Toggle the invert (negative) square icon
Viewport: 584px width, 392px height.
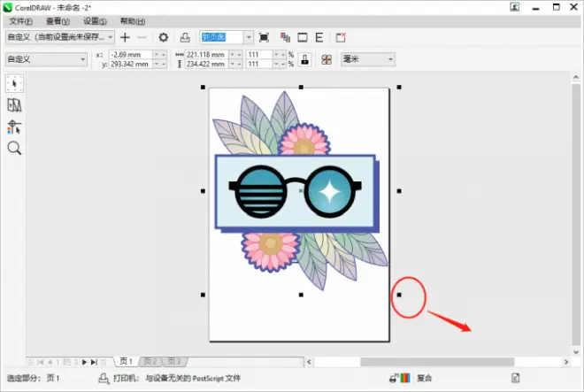[303, 37]
